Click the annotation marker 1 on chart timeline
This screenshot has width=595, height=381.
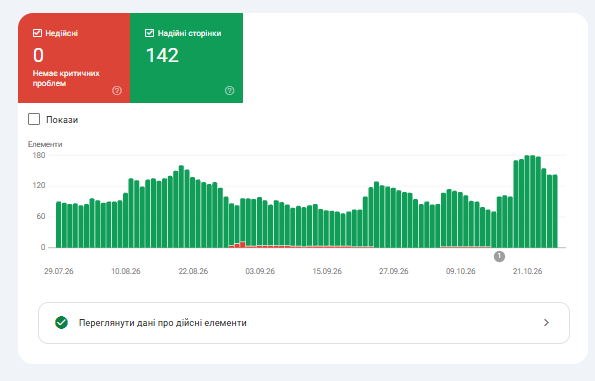[x=499, y=256]
